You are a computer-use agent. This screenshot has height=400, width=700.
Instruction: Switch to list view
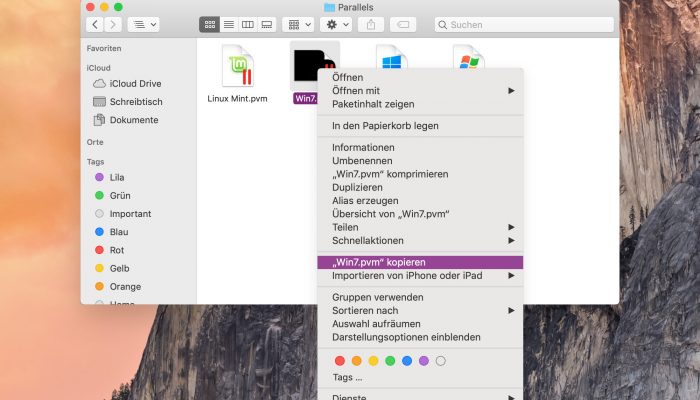tap(229, 25)
